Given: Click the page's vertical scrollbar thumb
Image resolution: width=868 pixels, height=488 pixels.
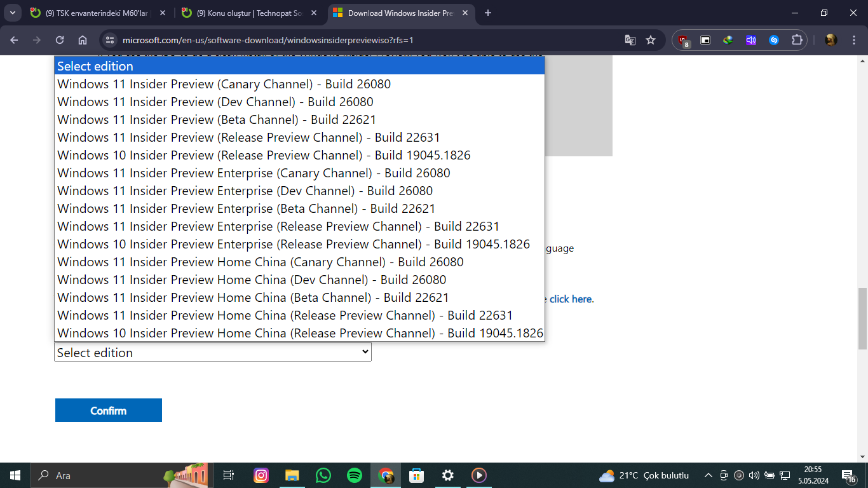Looking at the screenshot, I should click(x=862, y=318).
